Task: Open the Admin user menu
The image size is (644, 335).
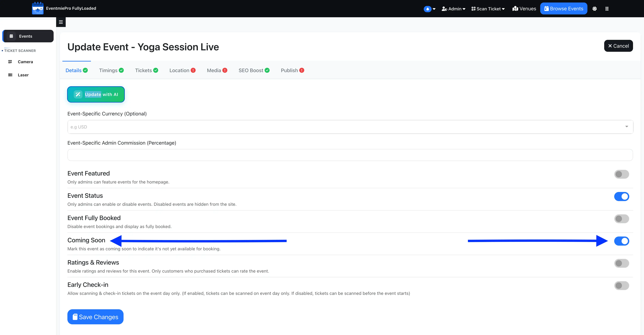Action: (453, 9)
